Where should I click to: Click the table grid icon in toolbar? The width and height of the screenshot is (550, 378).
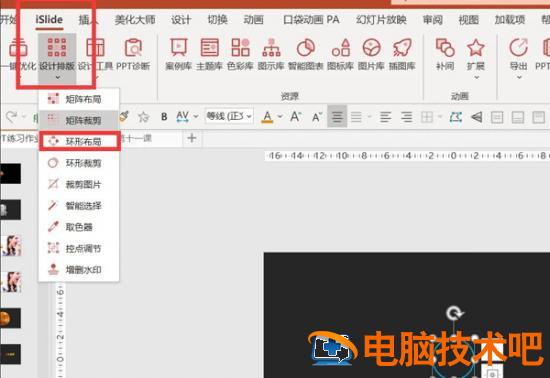427,117
